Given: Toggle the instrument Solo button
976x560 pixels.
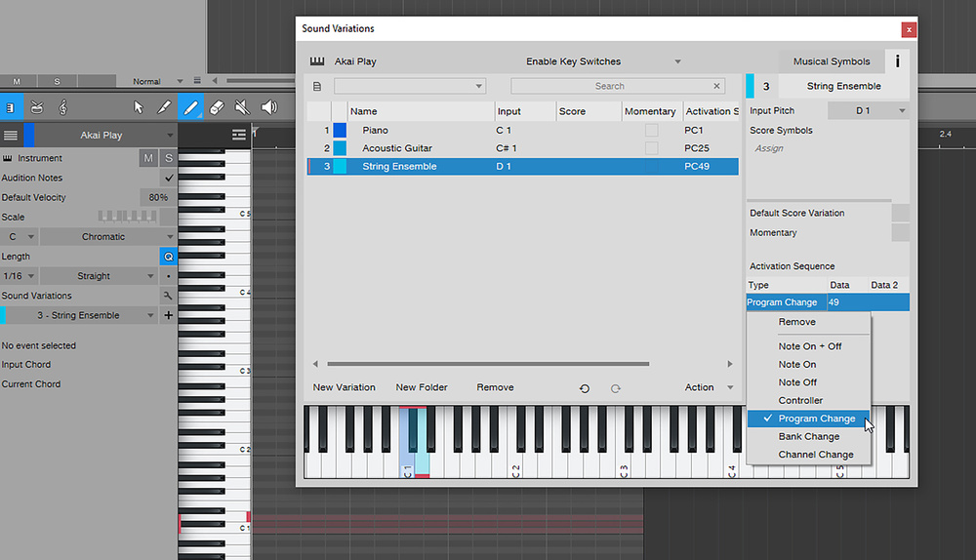Looking at the screenshot, I should point(168,158).
